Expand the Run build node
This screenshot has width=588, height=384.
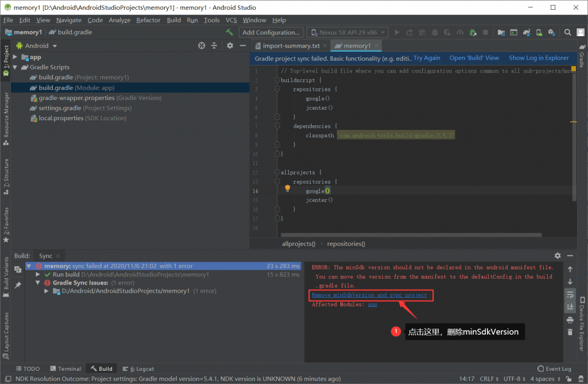pos(38,274)
